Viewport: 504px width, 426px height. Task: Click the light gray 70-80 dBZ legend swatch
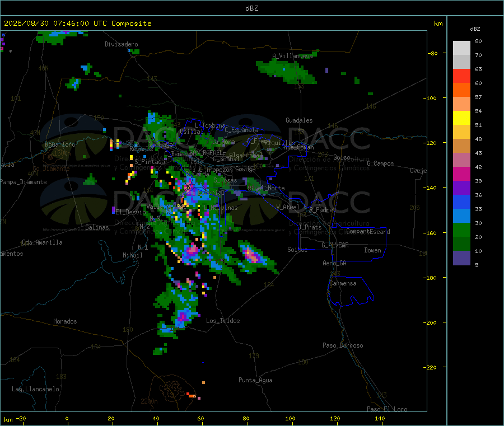461,48
